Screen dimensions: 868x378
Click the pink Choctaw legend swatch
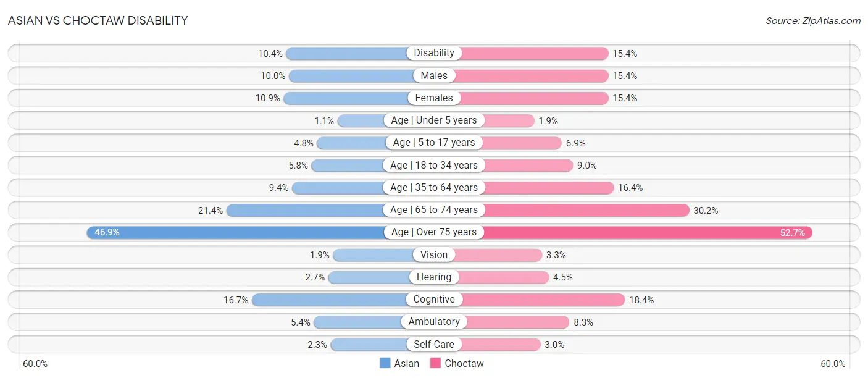coord(436,363)
